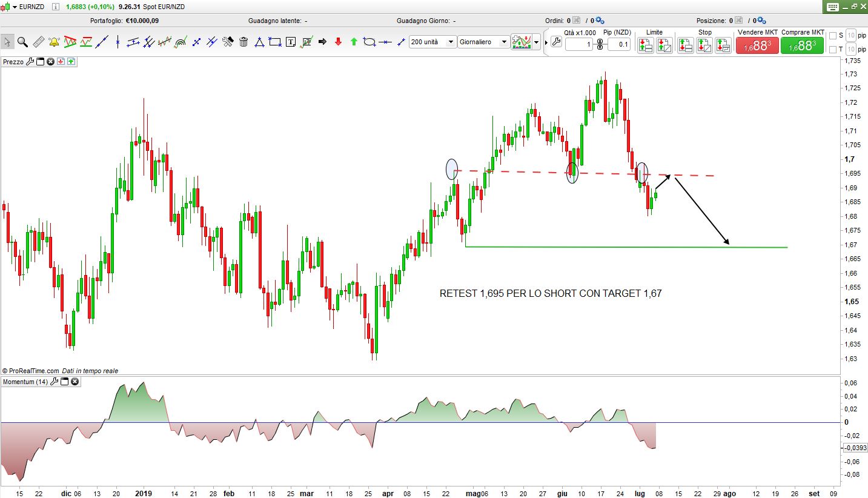This screenshot has width=868, height=498.
Task: Pick the ruler measurement tool
Action: pyautogui.click(x=38, y=42)
